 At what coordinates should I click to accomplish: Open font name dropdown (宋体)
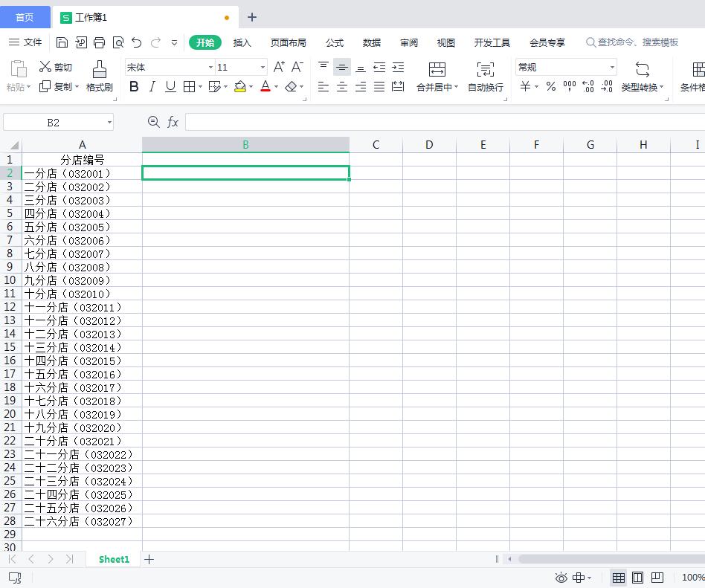click(x=210, y=68)
